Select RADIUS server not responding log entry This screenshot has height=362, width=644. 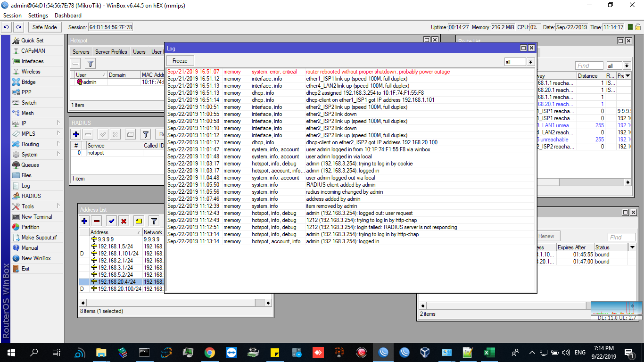(350, 227)
